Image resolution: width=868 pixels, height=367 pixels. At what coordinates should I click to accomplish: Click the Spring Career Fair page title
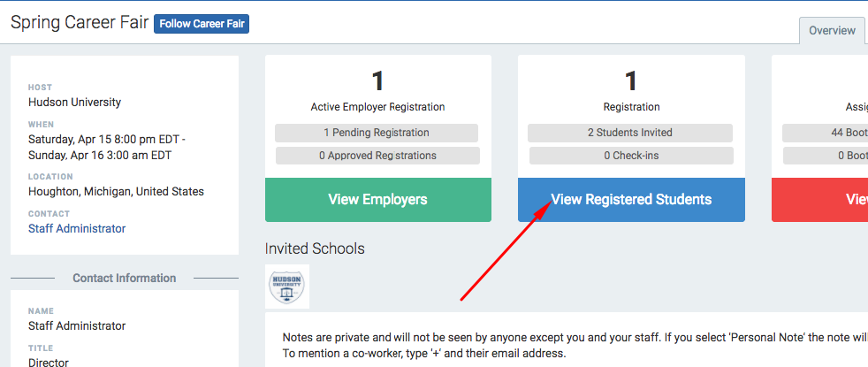click(80, 23)
